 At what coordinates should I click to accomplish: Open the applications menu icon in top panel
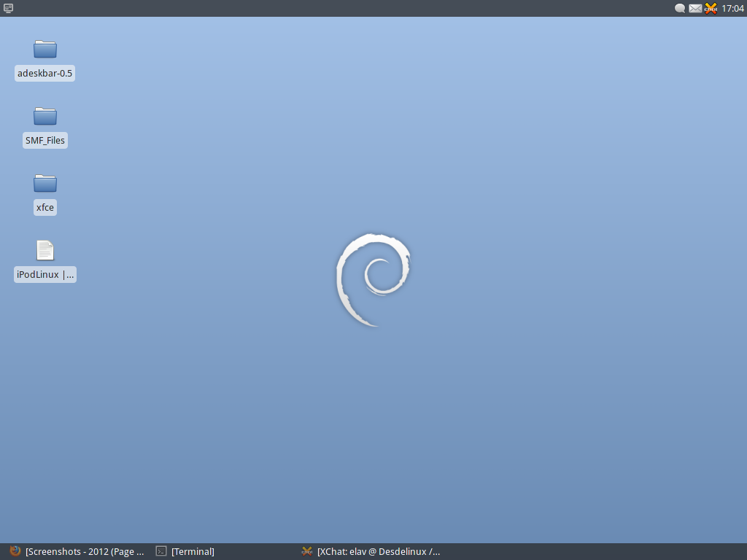pos(8,8)
